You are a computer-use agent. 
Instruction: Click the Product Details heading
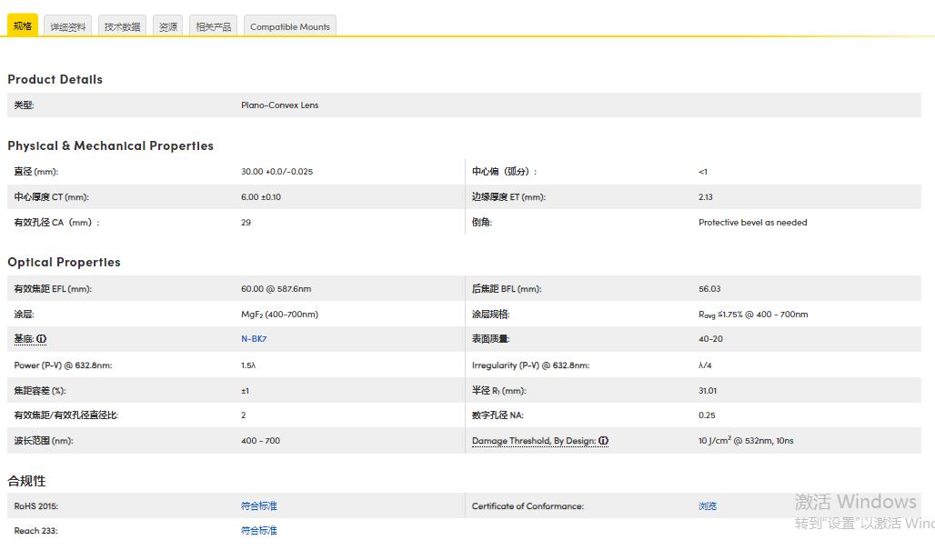(55, 79)
